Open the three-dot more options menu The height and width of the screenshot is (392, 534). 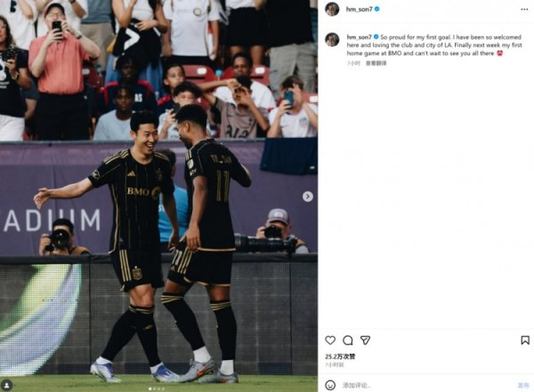(x=524, y=9)
